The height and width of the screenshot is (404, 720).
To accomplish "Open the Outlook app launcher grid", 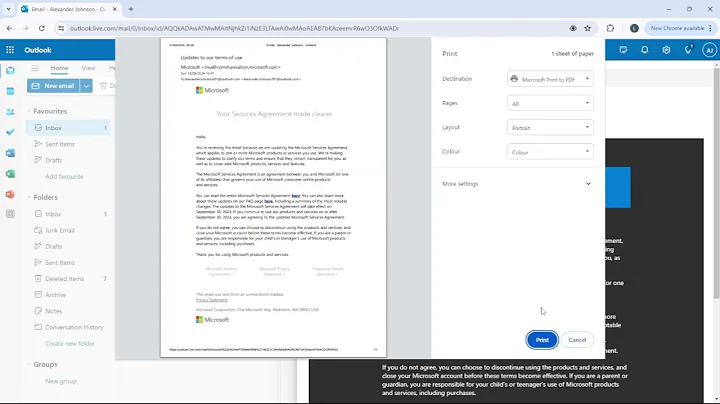I will point(10,50).
